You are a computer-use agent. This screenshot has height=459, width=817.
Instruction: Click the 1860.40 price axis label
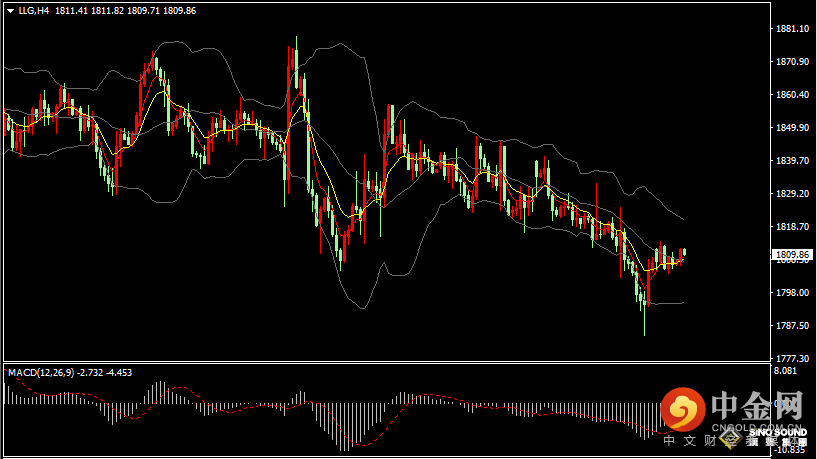pos(793,94)
